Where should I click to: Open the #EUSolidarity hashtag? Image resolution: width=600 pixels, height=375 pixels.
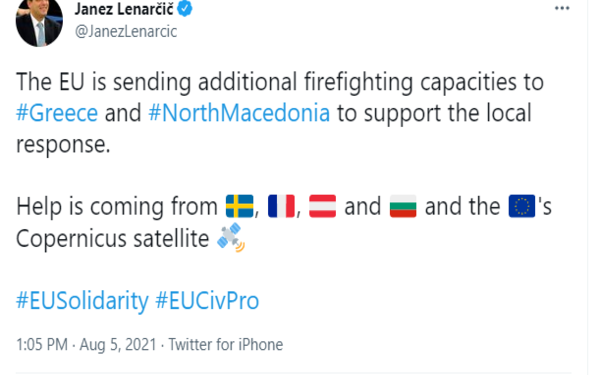pyautogui.click(x=82, y=301)
